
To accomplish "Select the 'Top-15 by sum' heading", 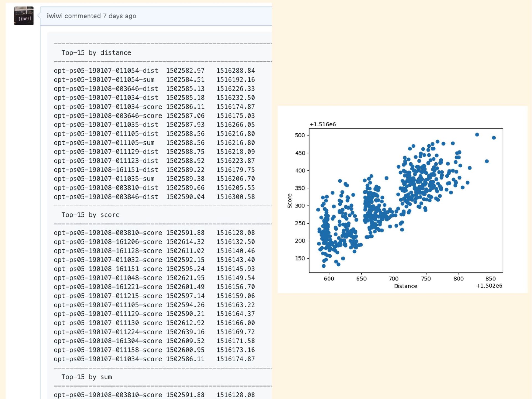I will point(86,377).
